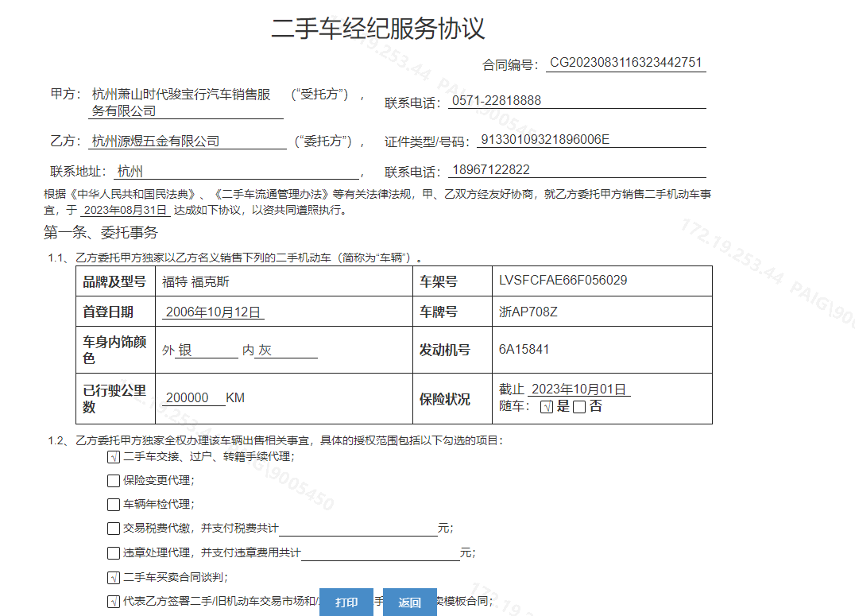Click the 品牌及型号 table header cell
The width and height of the screenshot is (855, 616).
115,281
